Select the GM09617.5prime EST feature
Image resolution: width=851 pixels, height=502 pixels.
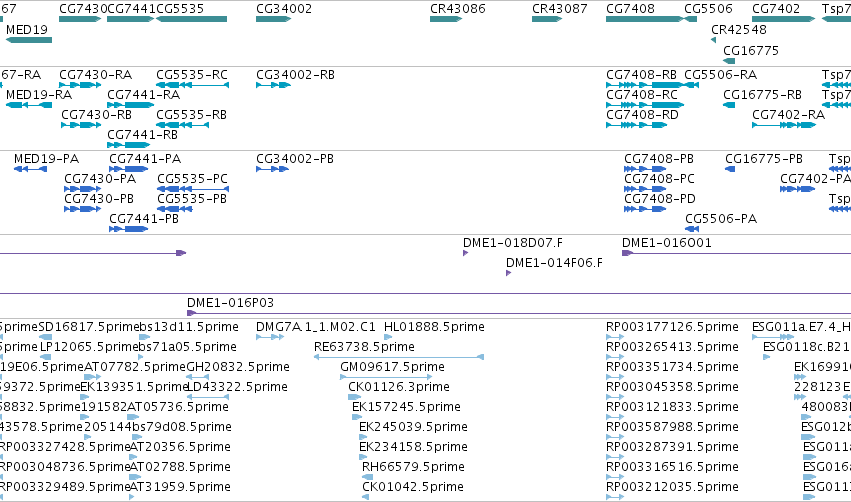tap(386, 377)
